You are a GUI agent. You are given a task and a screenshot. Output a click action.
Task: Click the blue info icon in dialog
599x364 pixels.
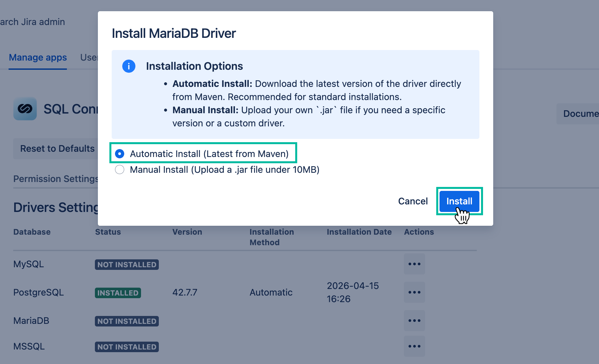[x=129, y=66]
